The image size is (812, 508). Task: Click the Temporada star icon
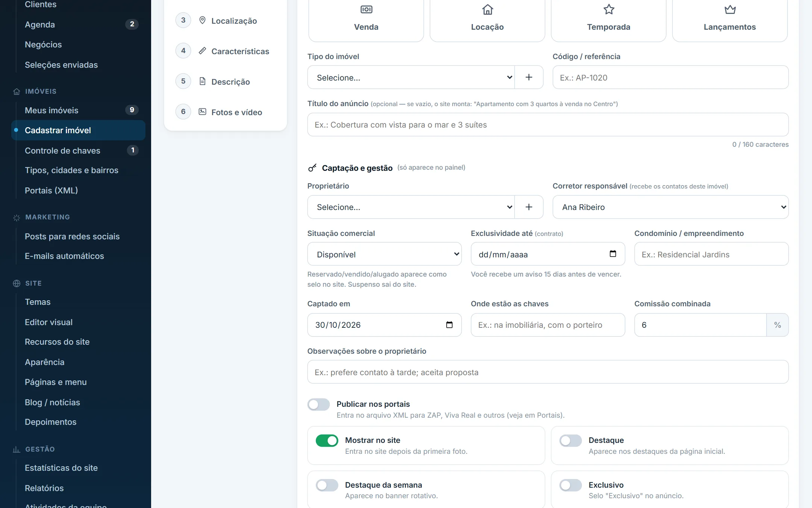609,9
